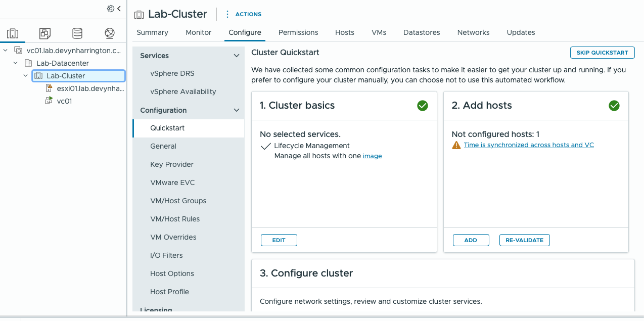
Task: Collapse the Services section
Action: 236,56
